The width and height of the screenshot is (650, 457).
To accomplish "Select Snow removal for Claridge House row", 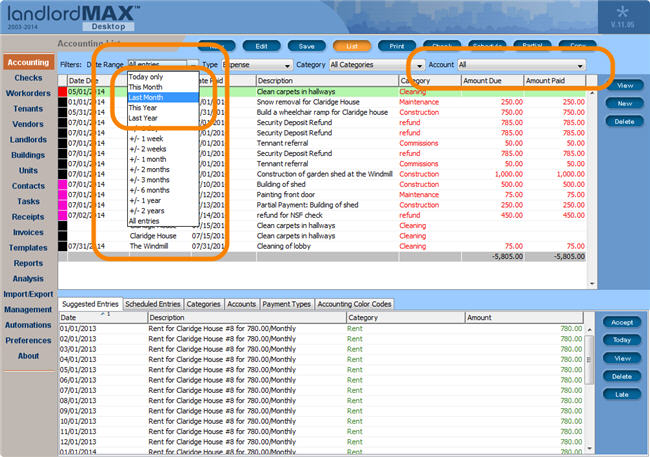I will 322,102.
